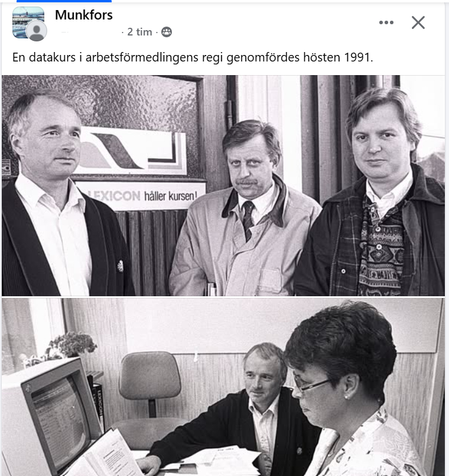This screenshot has height=476, width=449.
Task: Click the man wearing a tie and trench coat
Action: [244, 209]
